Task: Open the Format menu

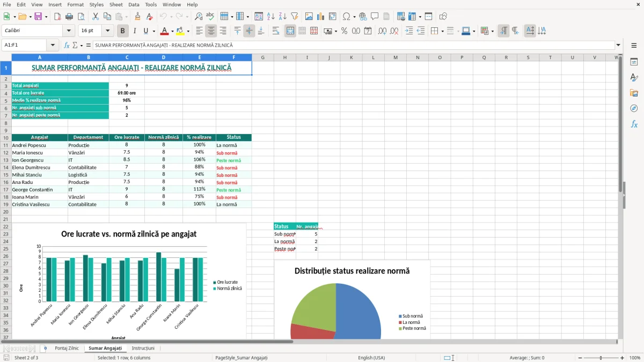Action: point(75,4)
